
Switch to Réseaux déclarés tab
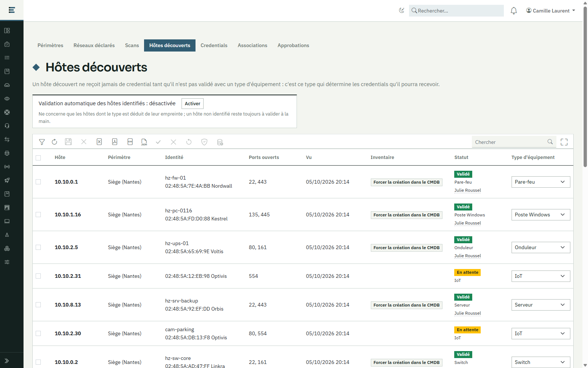click(x=94, y=45)
